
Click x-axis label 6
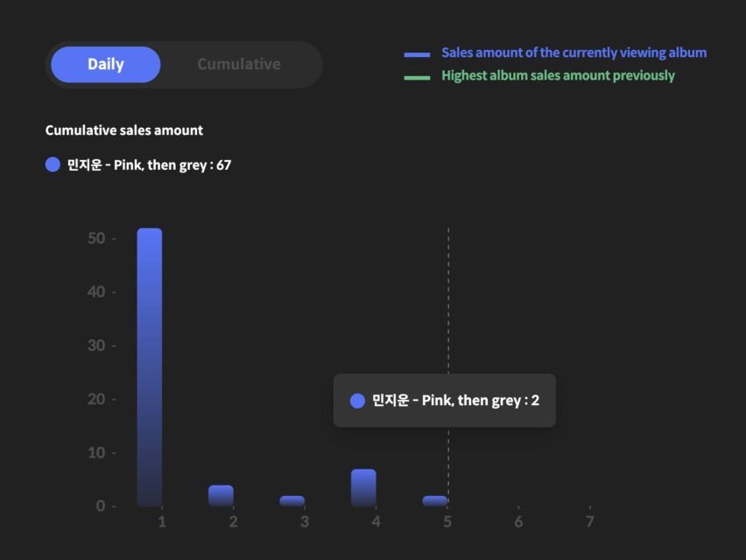click(518, 521)
